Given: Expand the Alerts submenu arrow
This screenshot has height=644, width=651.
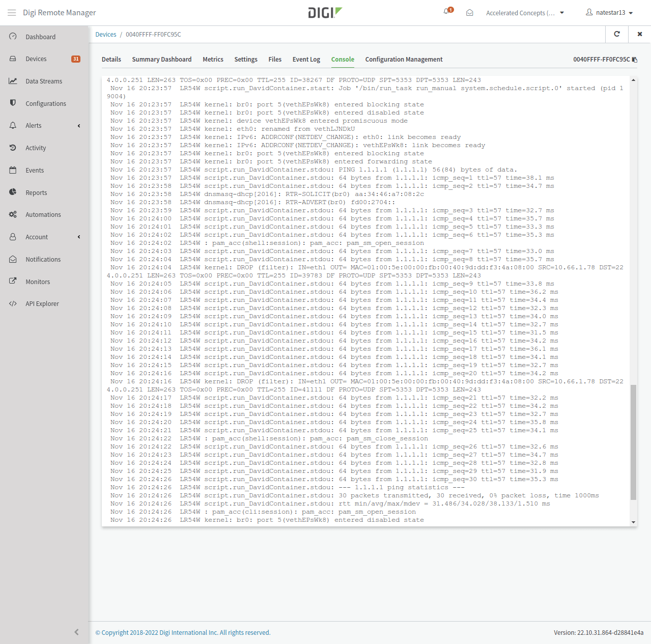Looking at the screenshot, I should tap(79, 126).
